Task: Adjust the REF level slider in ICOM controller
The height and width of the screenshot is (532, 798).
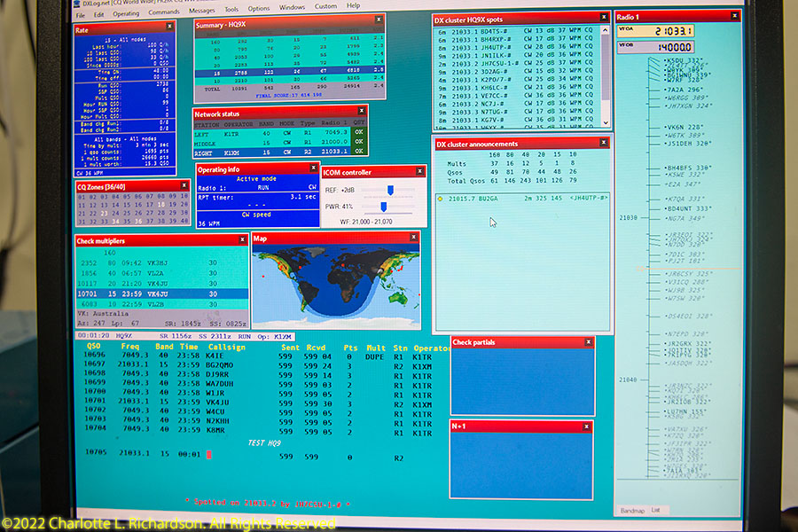Action: coord(390,190)
